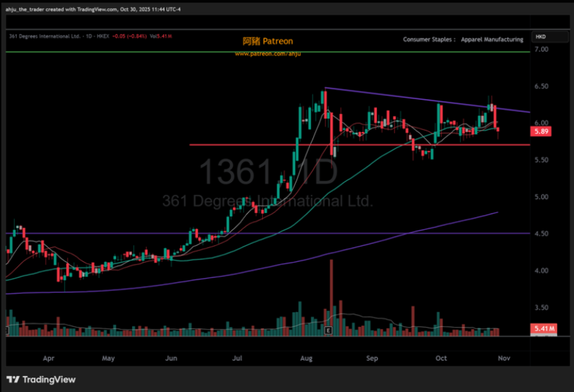Click the orange 阿豬 Patreon title
This screenshot has width=574, height=392.
coord(268,41)
